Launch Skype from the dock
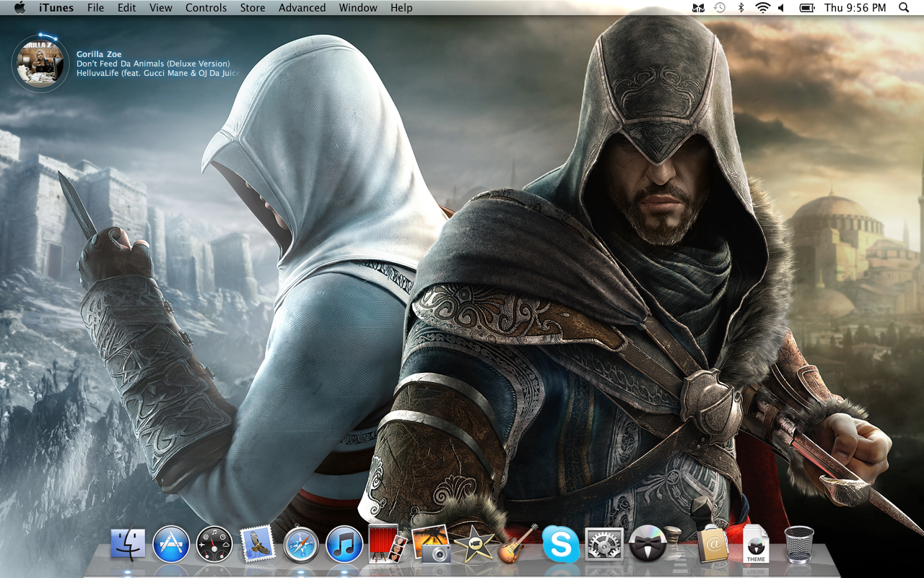Screen dimensions: 924x578 click(x=560, y=544)
